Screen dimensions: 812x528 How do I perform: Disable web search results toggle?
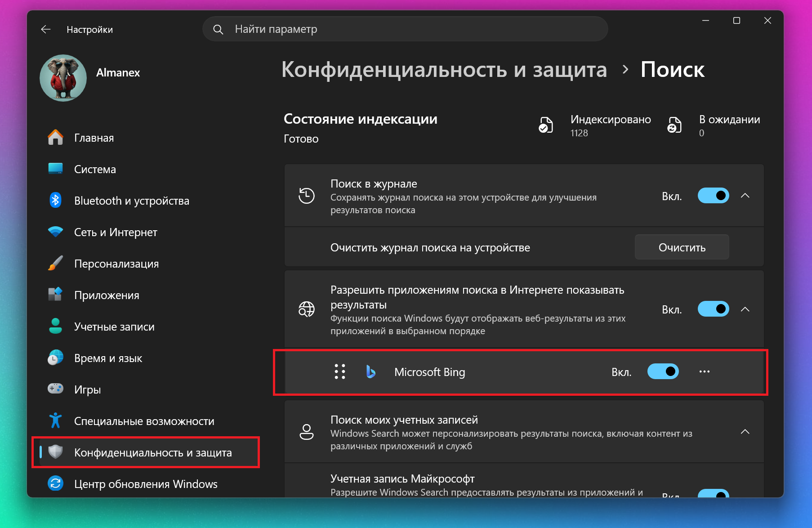pyautogui.click(x=714, y=309)
